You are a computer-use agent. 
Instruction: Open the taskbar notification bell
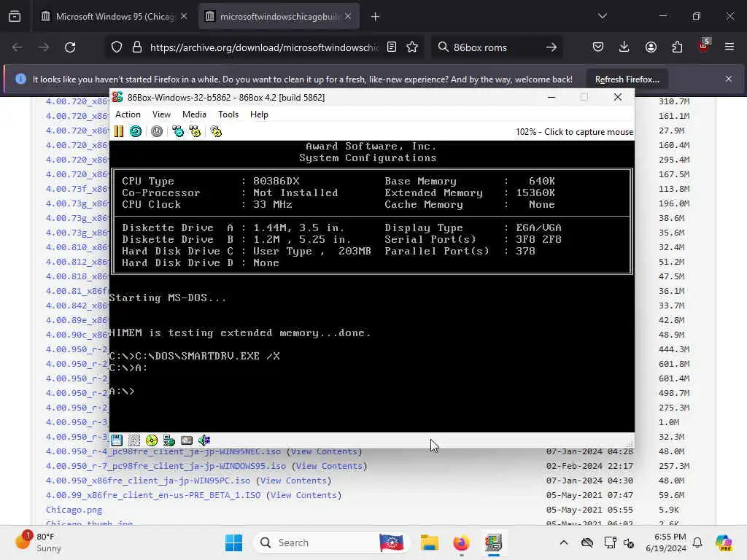click(697, 542)
